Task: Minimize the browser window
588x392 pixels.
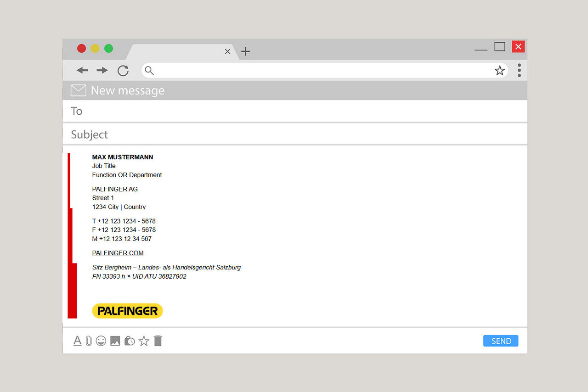Action: coord(481,49)
